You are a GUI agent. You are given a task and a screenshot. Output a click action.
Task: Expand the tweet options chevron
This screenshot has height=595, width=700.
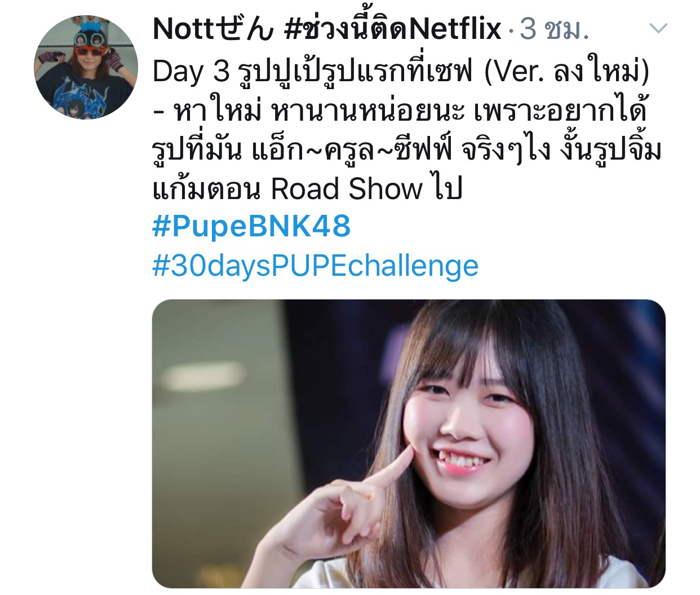coord(658,28)
